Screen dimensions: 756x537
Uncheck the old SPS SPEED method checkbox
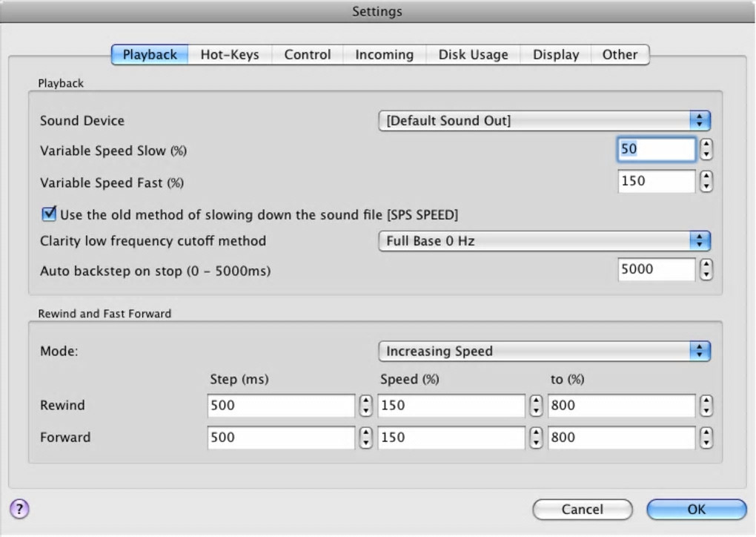click(49, 214)
